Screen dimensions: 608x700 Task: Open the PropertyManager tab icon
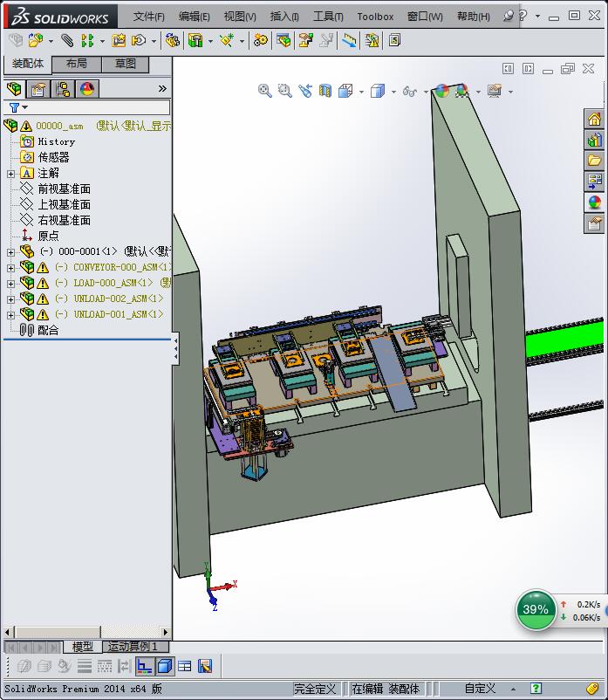[38, 89]
